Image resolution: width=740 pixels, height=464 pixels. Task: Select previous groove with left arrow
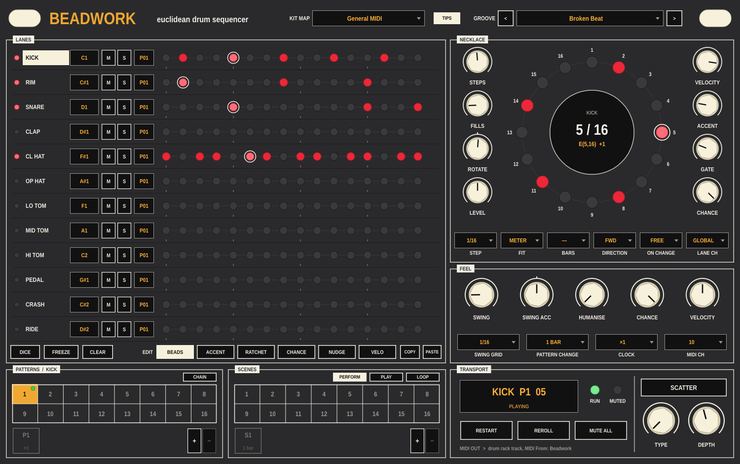(x=505, y=18)
